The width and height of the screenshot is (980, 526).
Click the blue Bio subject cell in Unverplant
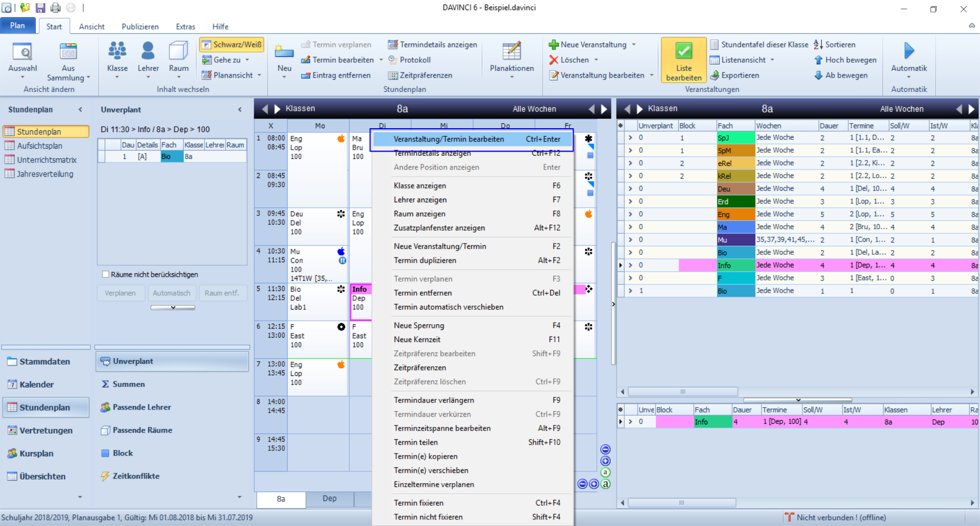(x=171, y=157)
